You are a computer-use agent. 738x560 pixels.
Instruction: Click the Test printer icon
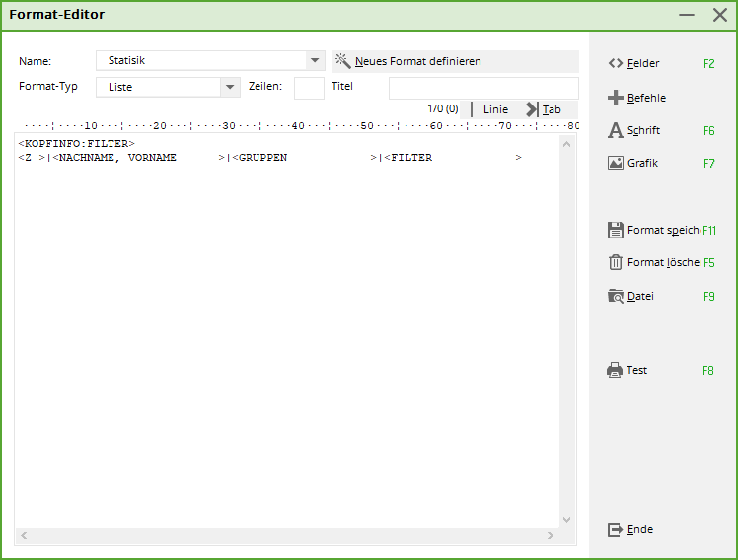pyautogui.click(x=616, y=370)
